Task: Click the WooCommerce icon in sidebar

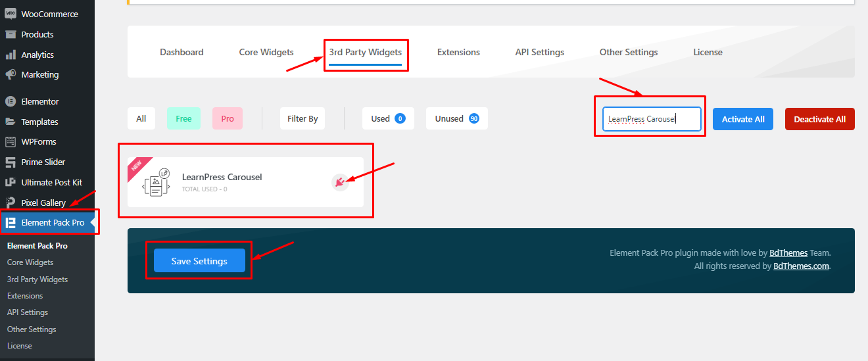Action: 11,14
